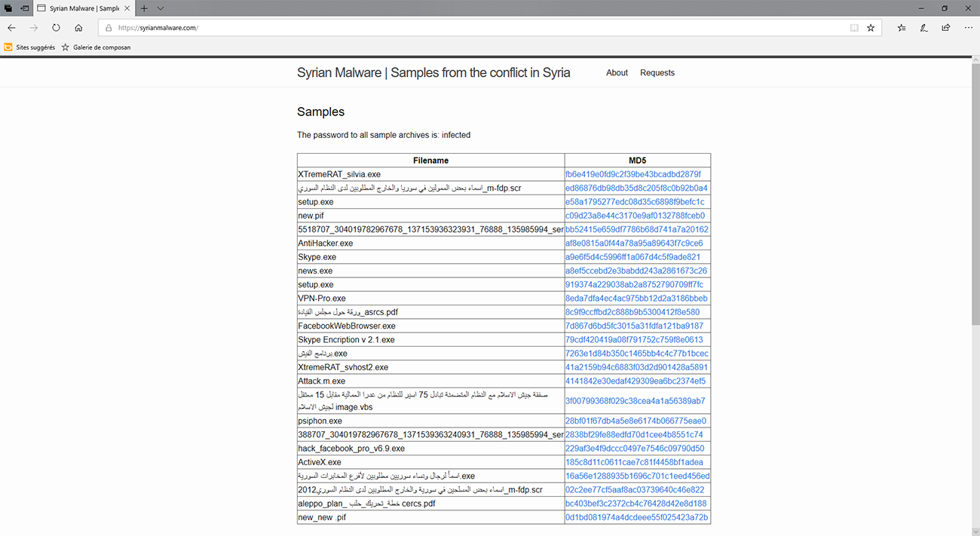Select the Syrian Malware browser tab
The height and width of the screenshot is (536, 980).
[x=83, y=8]
